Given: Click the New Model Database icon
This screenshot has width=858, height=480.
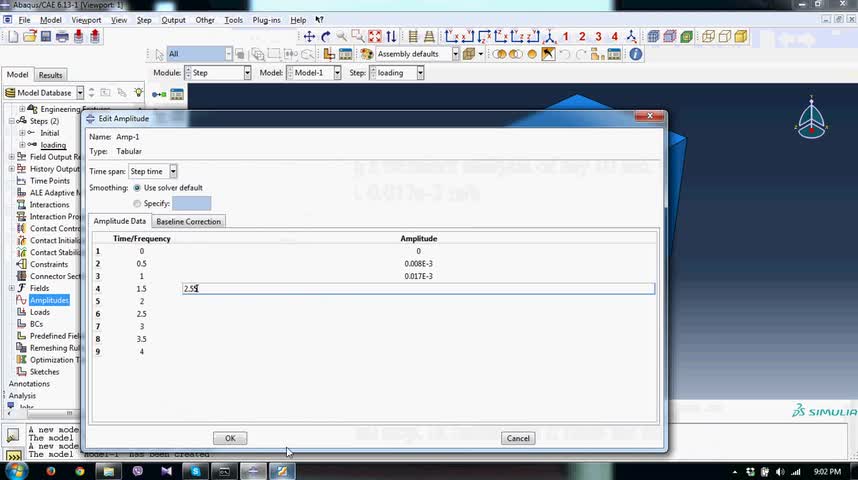Looking at the screenshot, I should (13, 37).
